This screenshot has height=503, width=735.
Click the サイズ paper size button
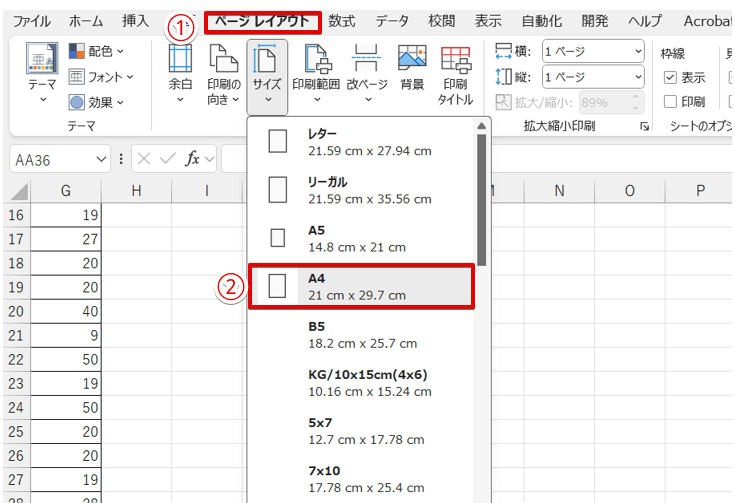point(267,75)
